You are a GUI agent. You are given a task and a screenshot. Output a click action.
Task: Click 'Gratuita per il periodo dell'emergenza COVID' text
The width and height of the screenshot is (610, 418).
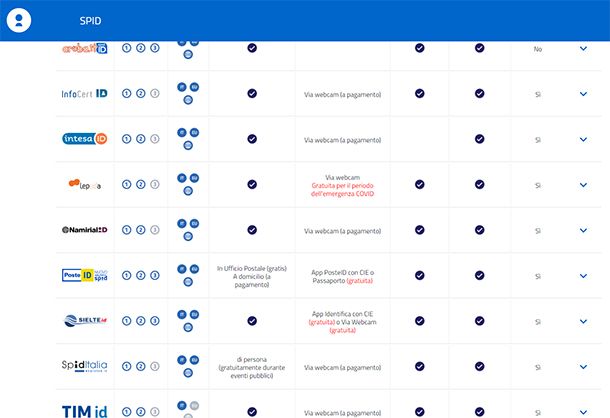342,190
